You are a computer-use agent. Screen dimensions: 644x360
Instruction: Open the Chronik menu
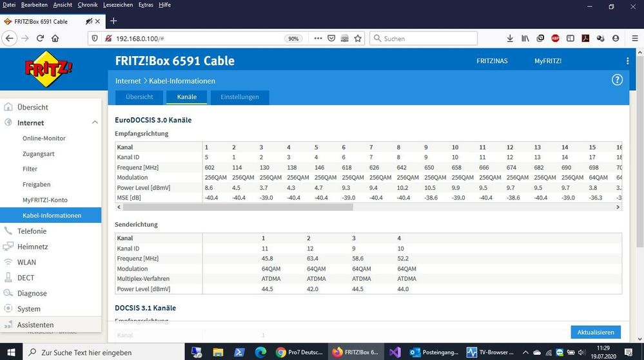click(x=88, y=5)
